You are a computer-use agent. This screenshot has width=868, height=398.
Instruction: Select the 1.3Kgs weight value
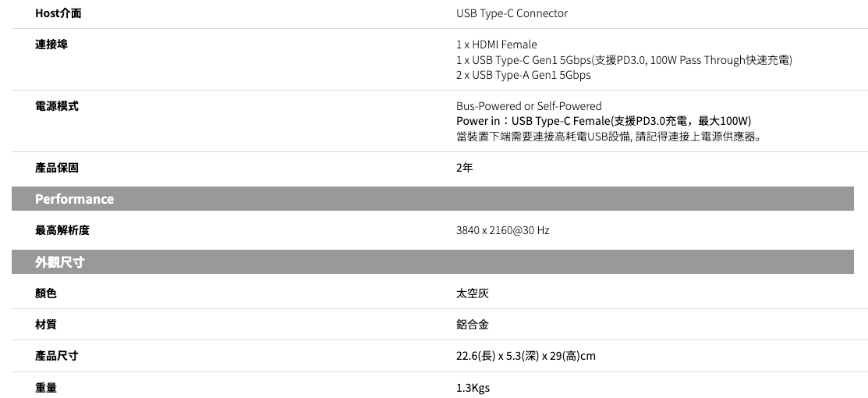pyautogui.click(x=473, y=388)
